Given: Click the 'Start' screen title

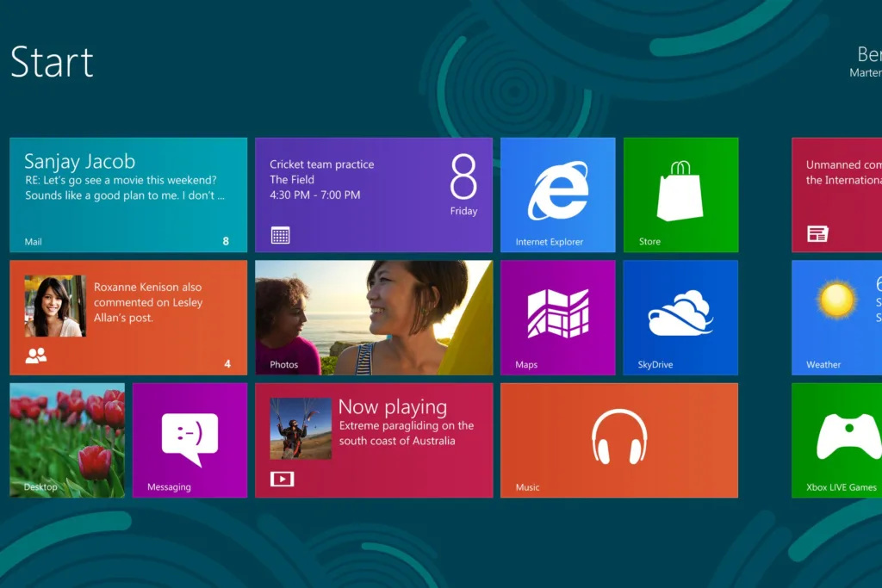Looking at the screenshot, I should [x=52, y=62].
